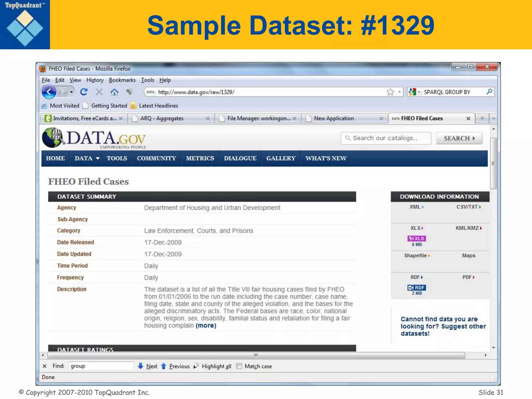This screenshot has height=399, width=532.
Task: Close the FHEO Filed Cases tab
Action: (x=468, y=118)
